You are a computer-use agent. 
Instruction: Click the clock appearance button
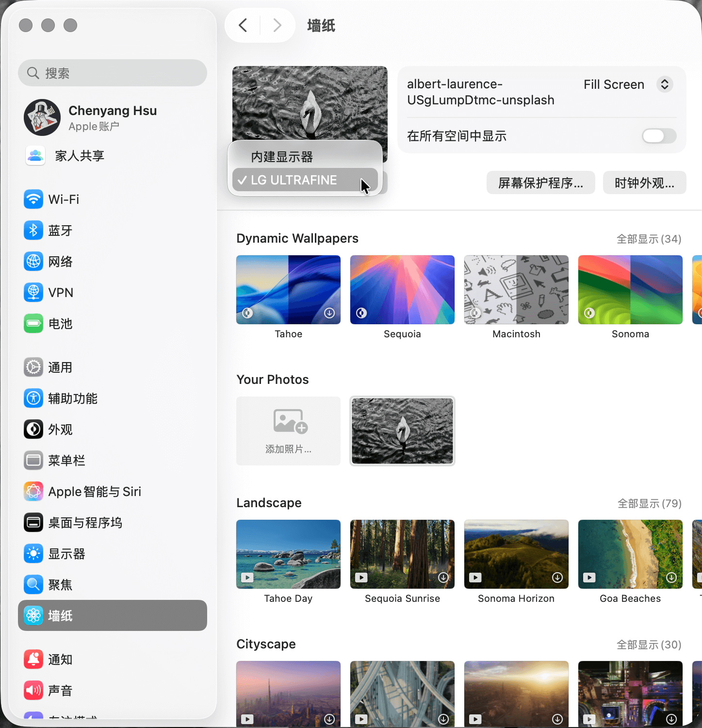(644, 183)
